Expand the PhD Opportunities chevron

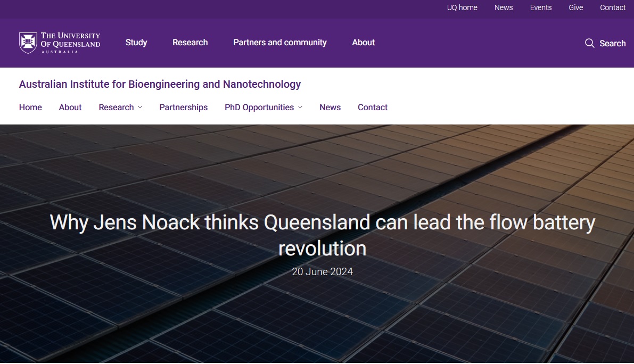(x=300, y=107)
